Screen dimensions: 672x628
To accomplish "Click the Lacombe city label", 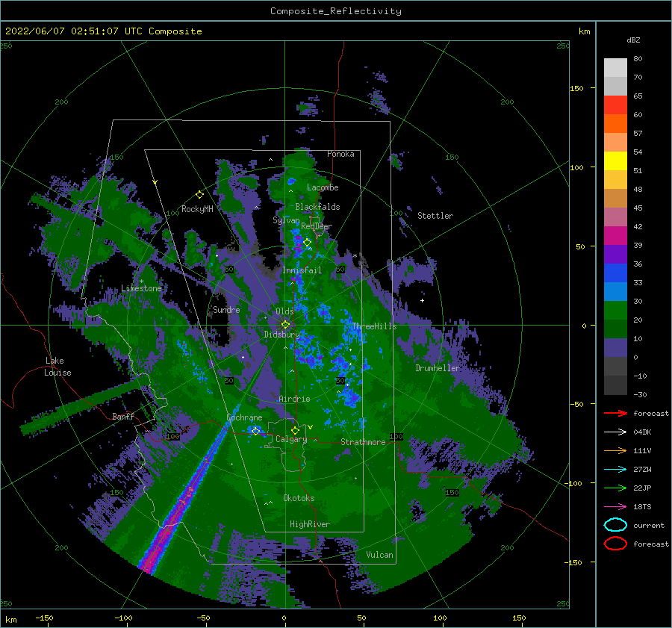I will pyautogui.click(x=323, y=187).
